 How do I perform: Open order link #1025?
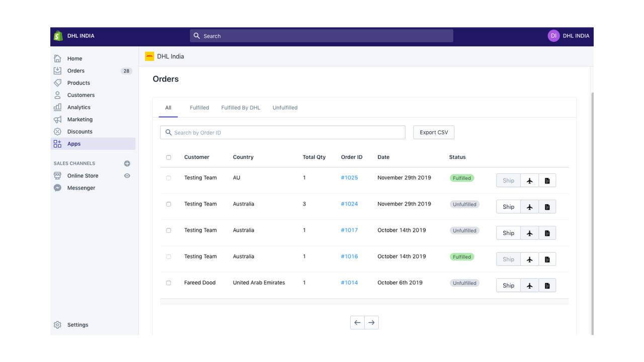pos(349,177)
